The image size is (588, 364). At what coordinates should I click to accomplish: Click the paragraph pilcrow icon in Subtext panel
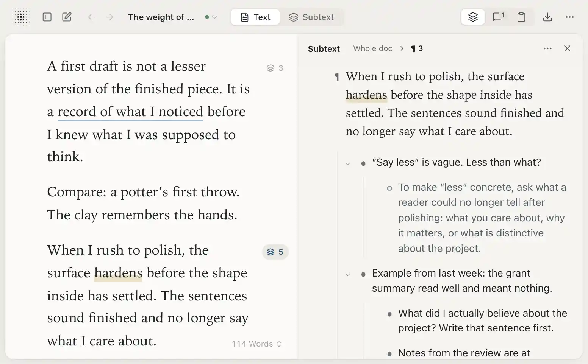337,77
